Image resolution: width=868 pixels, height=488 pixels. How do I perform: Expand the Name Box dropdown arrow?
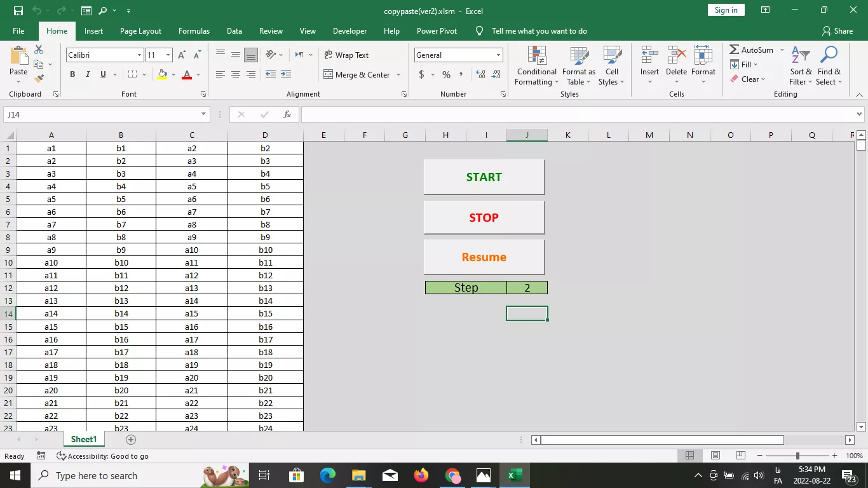[203, 114]
